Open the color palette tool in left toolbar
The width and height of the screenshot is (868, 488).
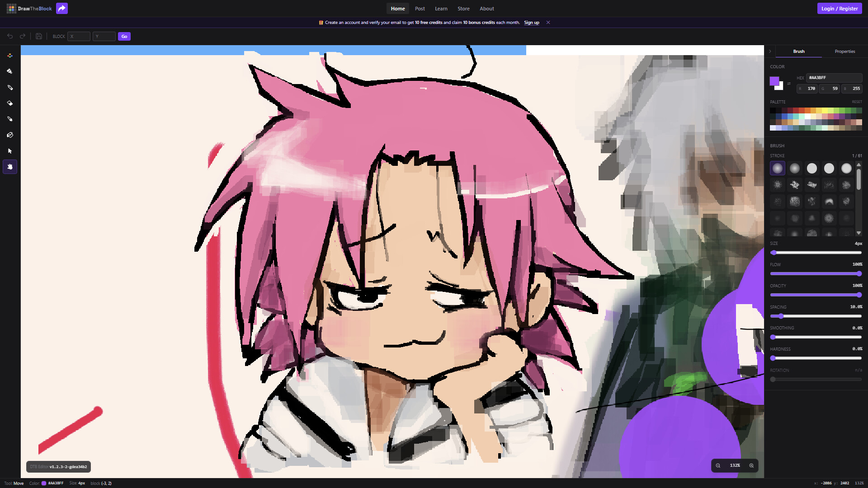pyautogui.click(x=9, y=56)
